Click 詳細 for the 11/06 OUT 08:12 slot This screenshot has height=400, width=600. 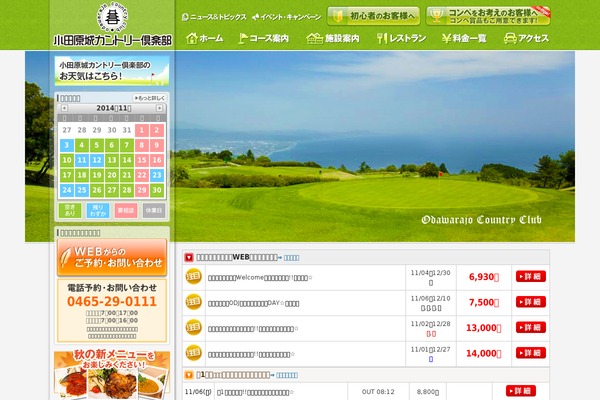point(521,391)
